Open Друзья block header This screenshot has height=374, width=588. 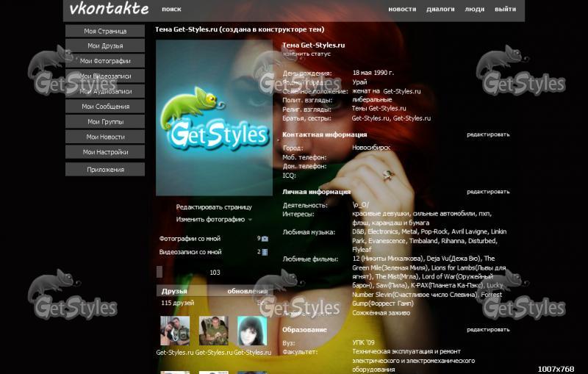pyautogui.click(x=174, y=291)
